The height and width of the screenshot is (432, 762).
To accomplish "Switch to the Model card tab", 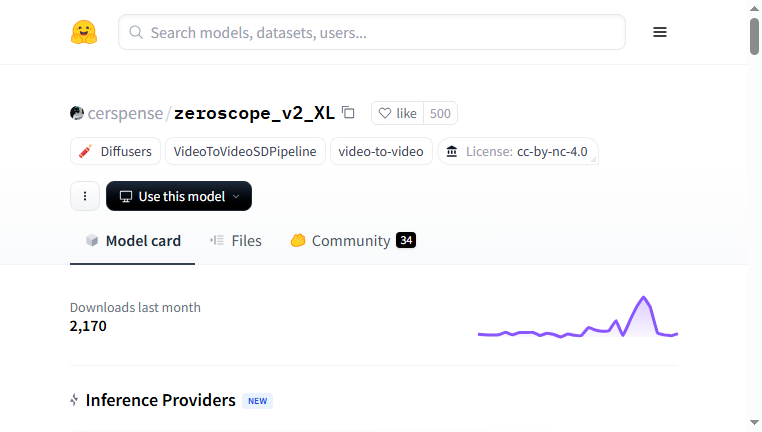I will tap(133, 241).
